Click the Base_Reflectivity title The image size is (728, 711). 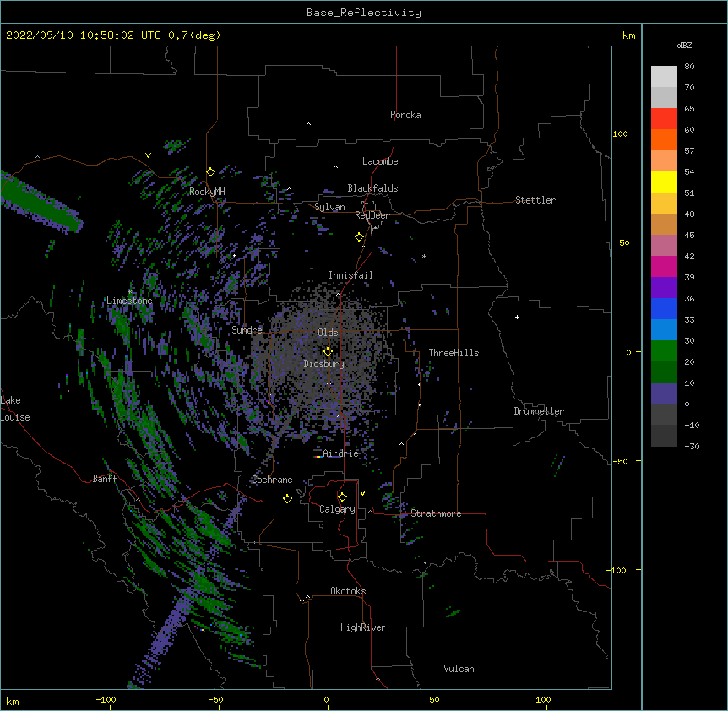click(x=364, y=13)
